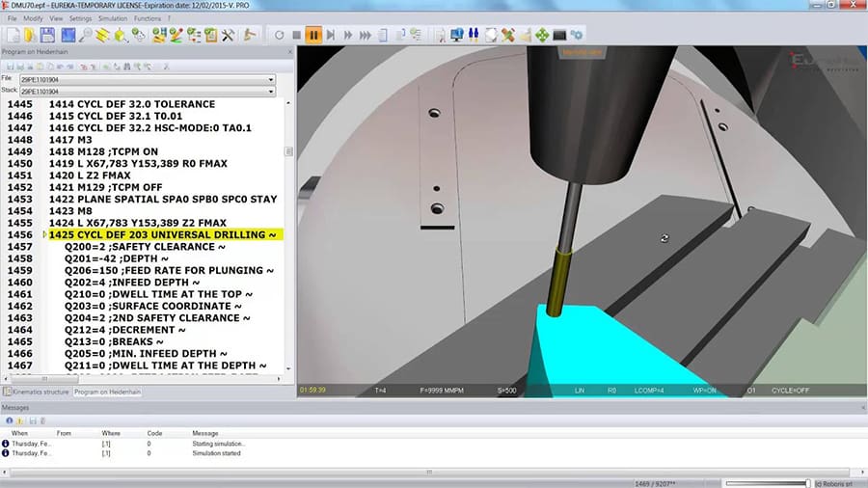Click the clipboard with green check icon
This screenshot has height=488, width=868.
click(x=211, y=36)
